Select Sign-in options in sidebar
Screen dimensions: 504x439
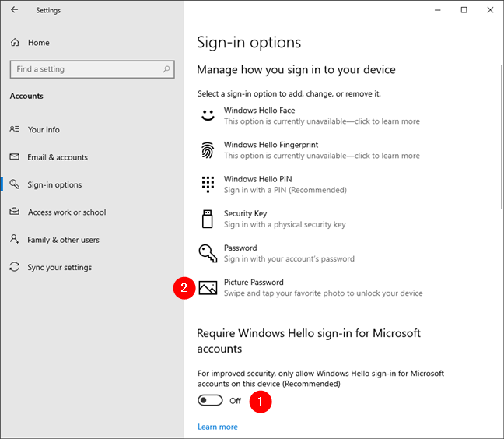54,185
